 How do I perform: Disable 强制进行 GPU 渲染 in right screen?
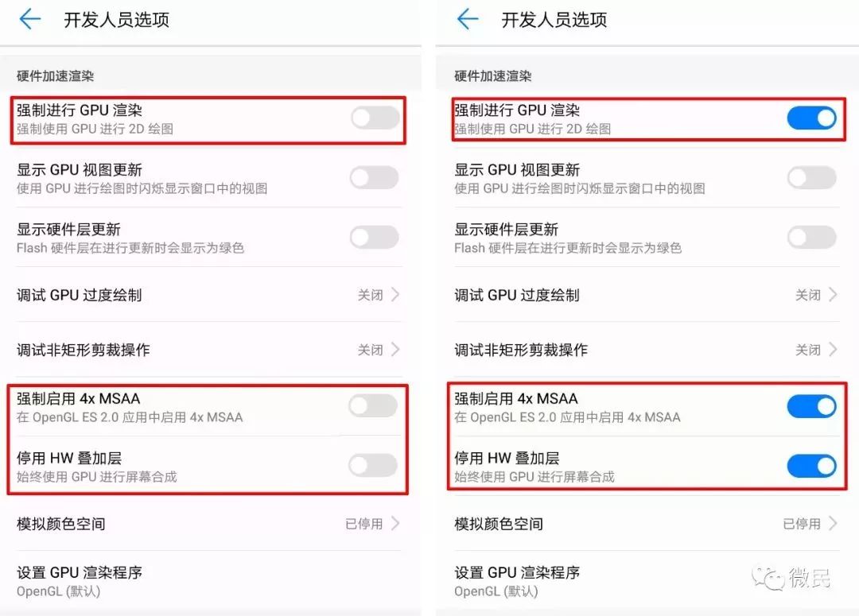tap(812, 118)
